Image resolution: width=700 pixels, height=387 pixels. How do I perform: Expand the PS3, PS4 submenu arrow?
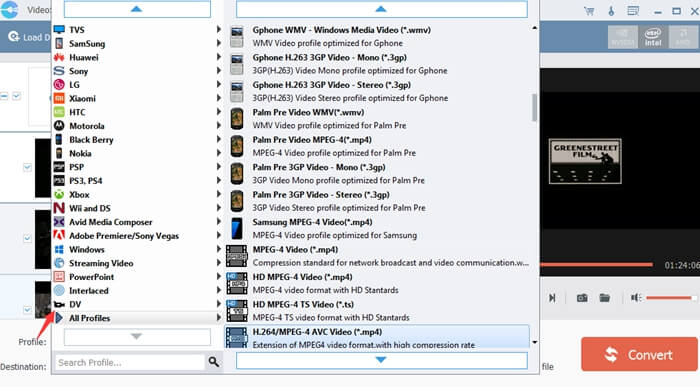(x=219, y=180)
